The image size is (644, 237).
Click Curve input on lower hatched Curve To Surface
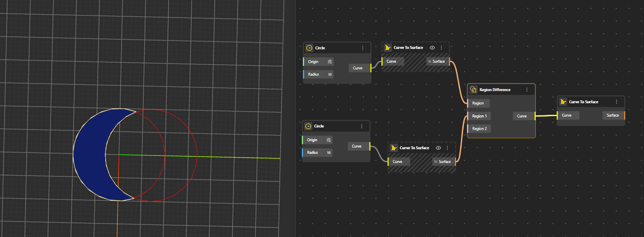coord(399,162)
